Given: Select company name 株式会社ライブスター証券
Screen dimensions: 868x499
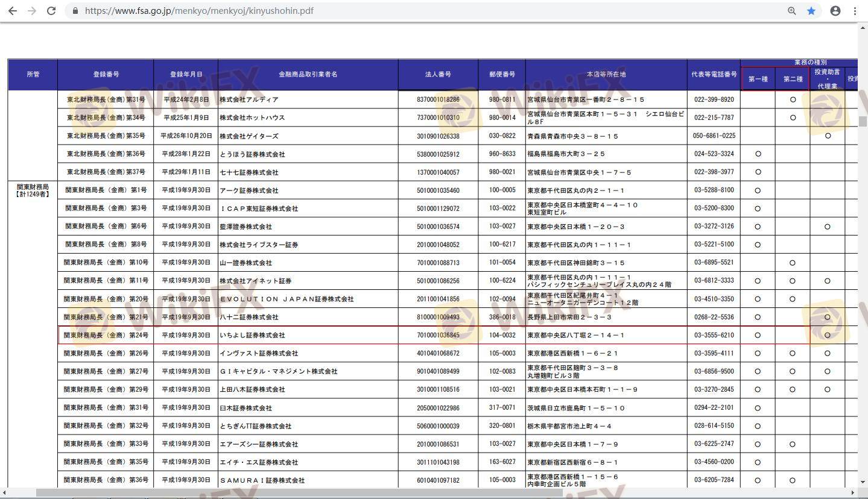Looking at the screenshot, I should pyautogui.click(x=259, y=245).
